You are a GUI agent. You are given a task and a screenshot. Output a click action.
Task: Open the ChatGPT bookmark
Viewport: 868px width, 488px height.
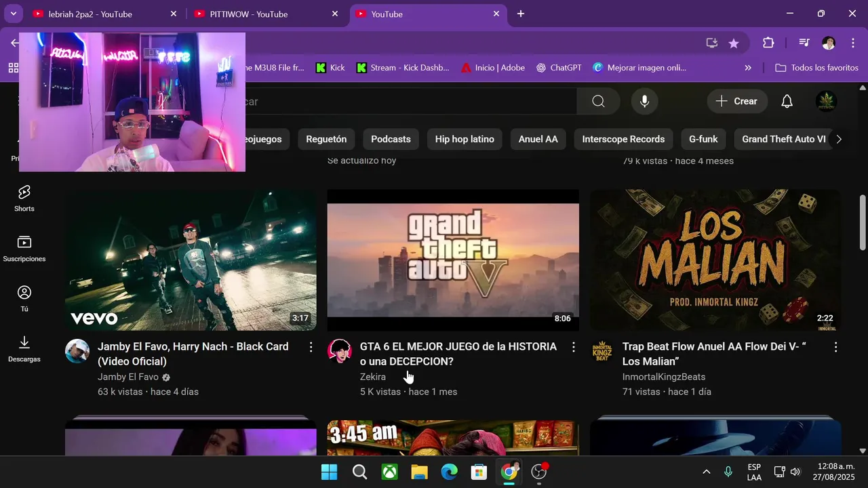click(559, 68)
